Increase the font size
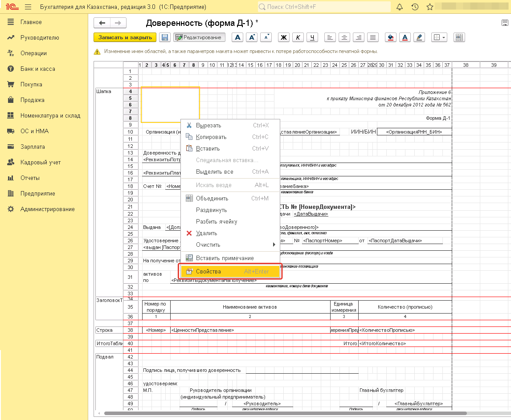Viewport: 511px width, 420px height. (x=252, y=37)
